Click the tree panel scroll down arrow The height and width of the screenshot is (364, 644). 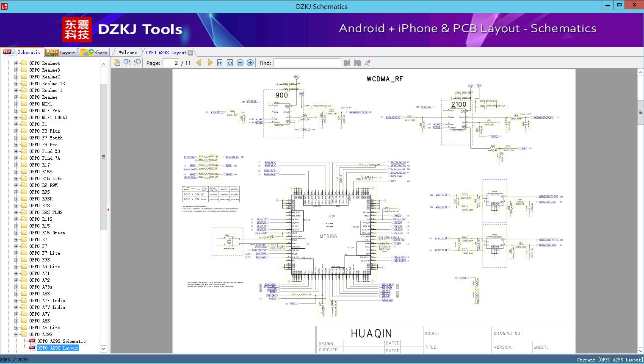103,349
